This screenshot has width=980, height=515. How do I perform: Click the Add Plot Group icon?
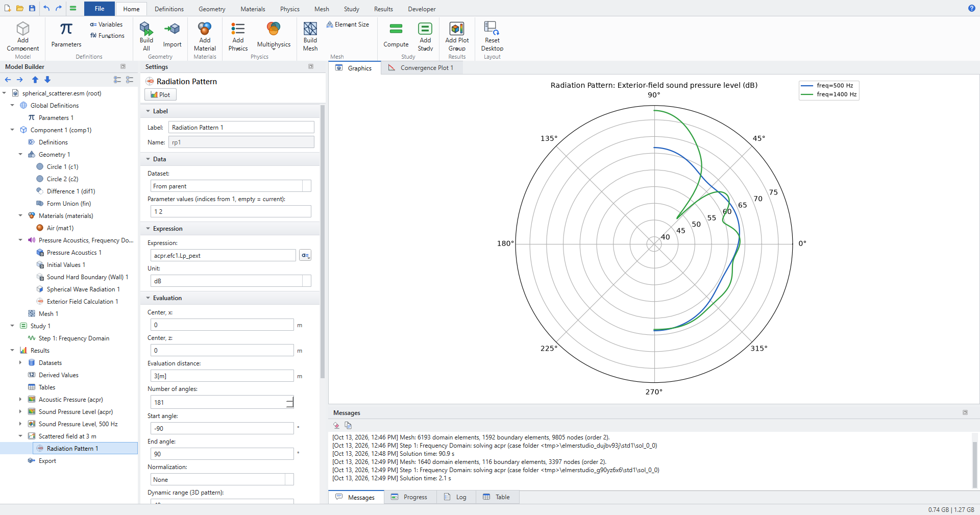point(457,28)
